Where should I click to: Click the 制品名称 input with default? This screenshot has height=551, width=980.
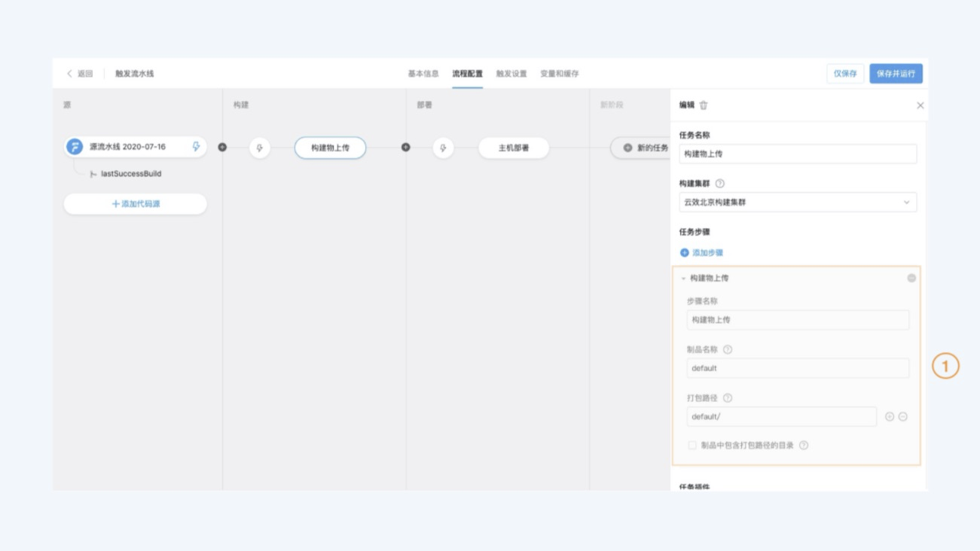798,368
